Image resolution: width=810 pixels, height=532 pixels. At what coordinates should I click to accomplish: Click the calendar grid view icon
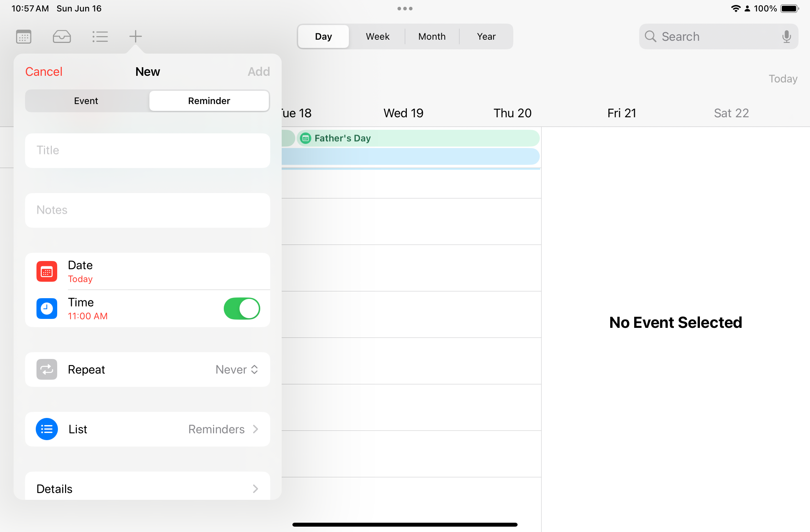(24, 36)
